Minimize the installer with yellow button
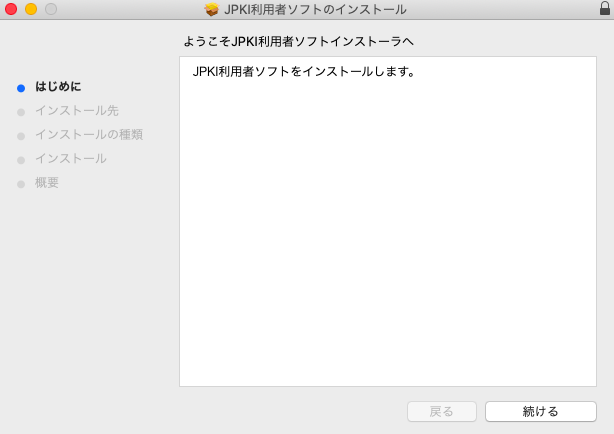This screenshot has width=614, height=434. [31, 9]
